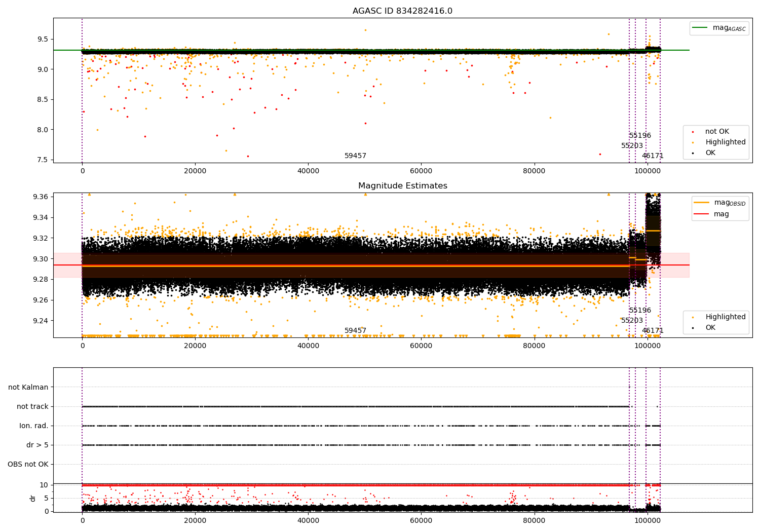The width and height of the screenshot is (760, 532).
Task: Click the 'dr' axis label
Action: coord(33,498)
